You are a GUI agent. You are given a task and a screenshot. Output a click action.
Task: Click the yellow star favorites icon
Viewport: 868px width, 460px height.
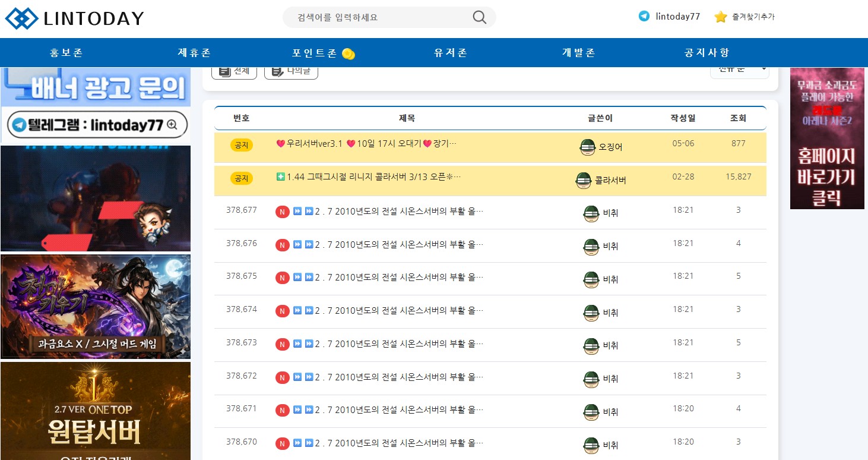pyautogui.click(x=721, y=17)
